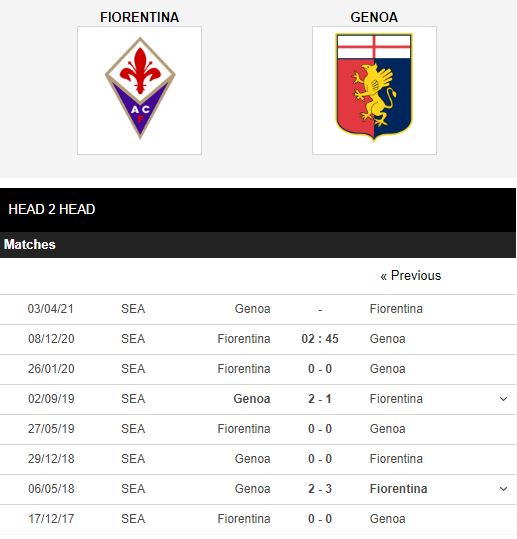
Task: Click bold Genoa winner name on 02/09/19
Action: click(x=252, y=399)
